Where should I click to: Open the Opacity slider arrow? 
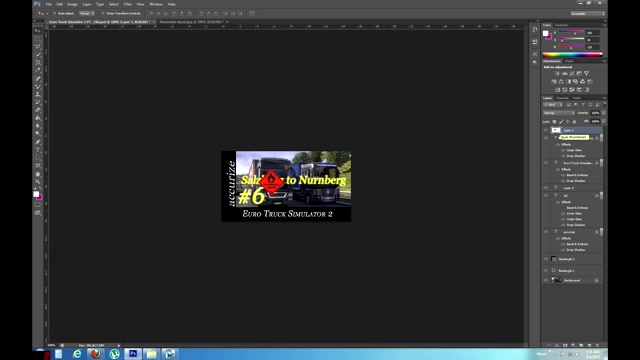pyautogui.click(x=604, y=113)
